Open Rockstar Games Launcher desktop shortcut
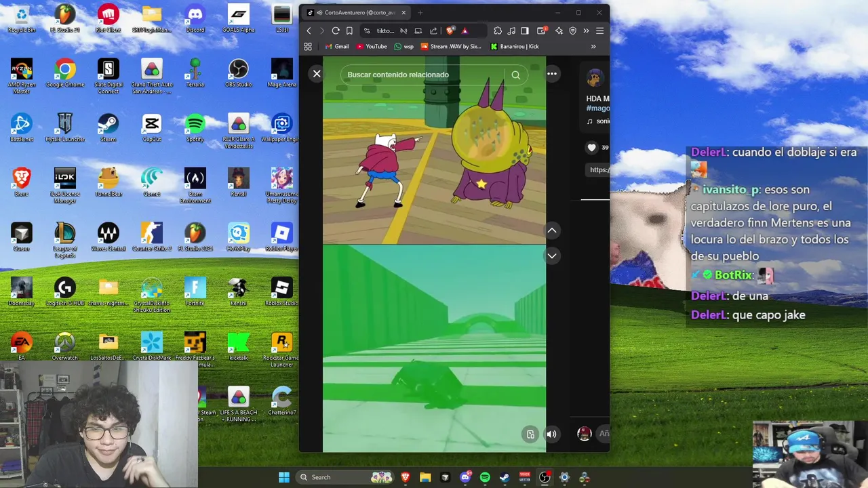This screenshot has height=488, width=868. (281, 350)
